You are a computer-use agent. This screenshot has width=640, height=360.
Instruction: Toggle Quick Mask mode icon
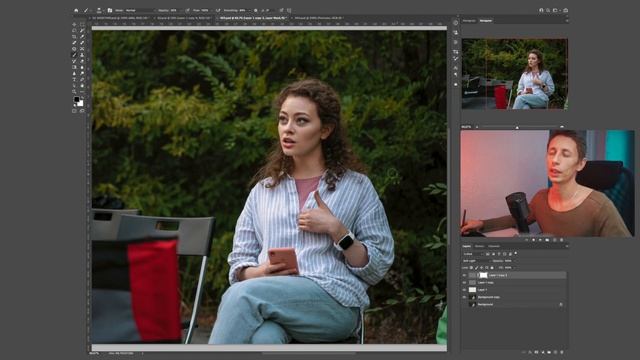[74, 111]
